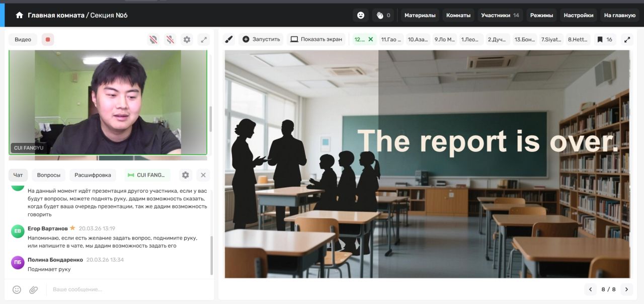Attach a file with the paperclip icon
Screen dimensions: 644x304
click(x=33, y=289)
